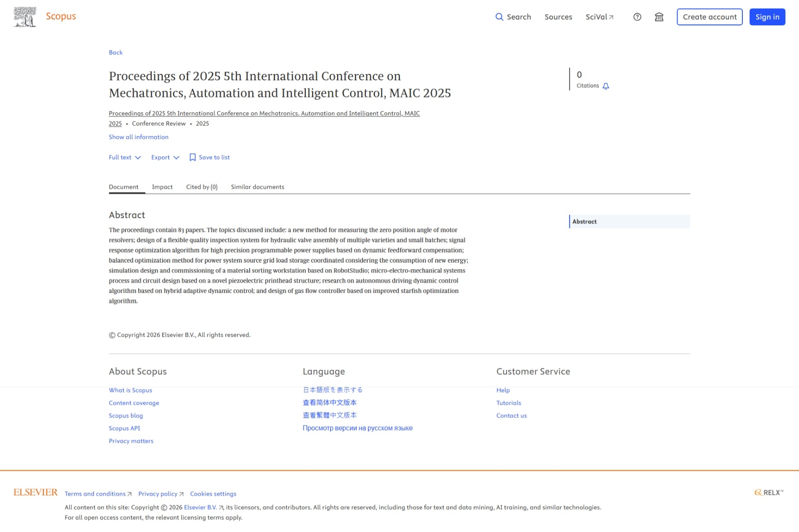
Task: Open What is Scopus link
Action: coord(131,390)
